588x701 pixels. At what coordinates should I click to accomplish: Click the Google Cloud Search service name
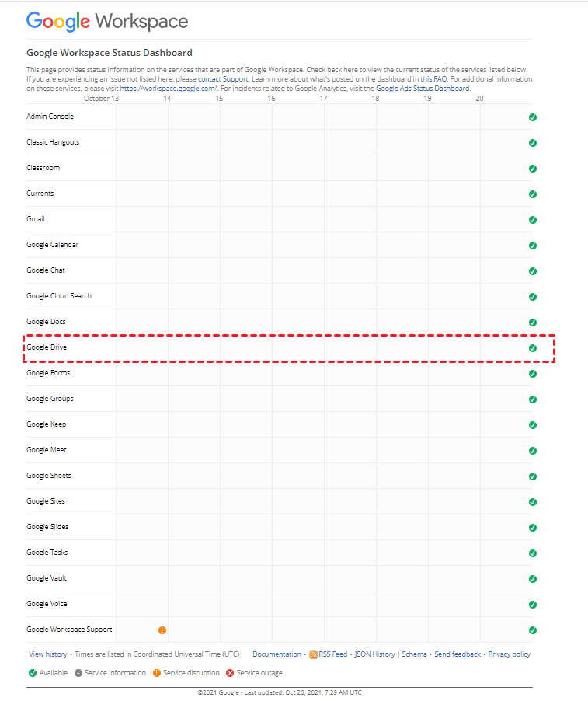59,296
